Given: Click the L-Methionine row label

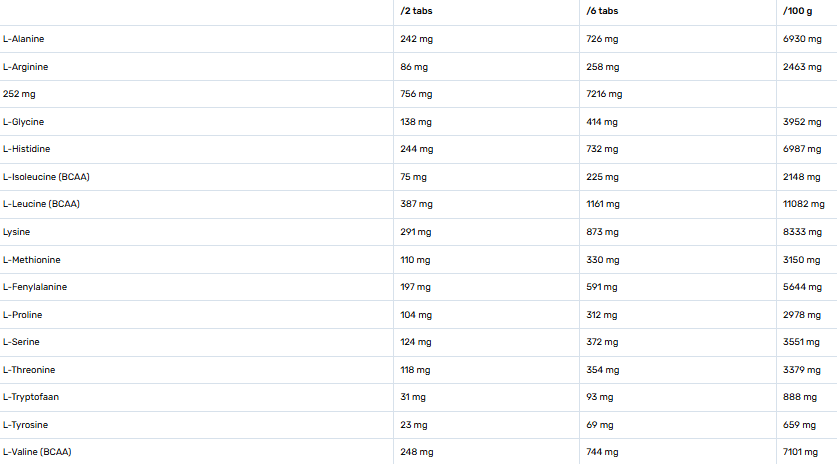Looking at the screenshot, I should (x=32, y=260).
